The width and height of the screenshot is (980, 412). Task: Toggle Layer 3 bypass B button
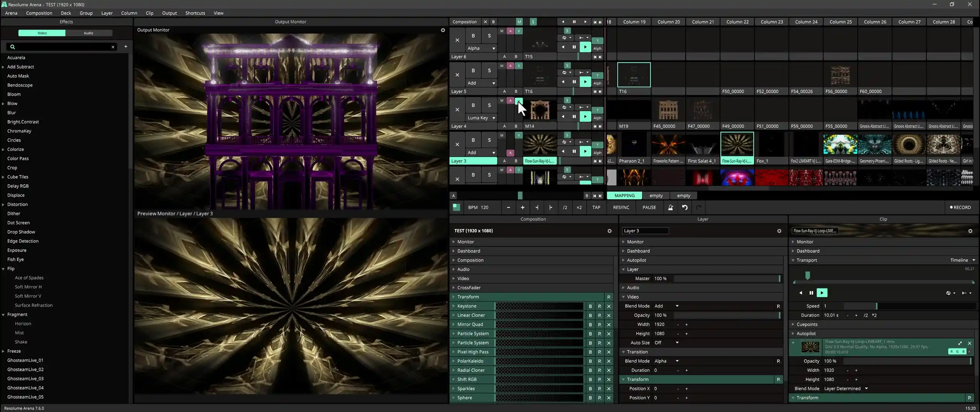pyautogui.click(x=473, y=140)
